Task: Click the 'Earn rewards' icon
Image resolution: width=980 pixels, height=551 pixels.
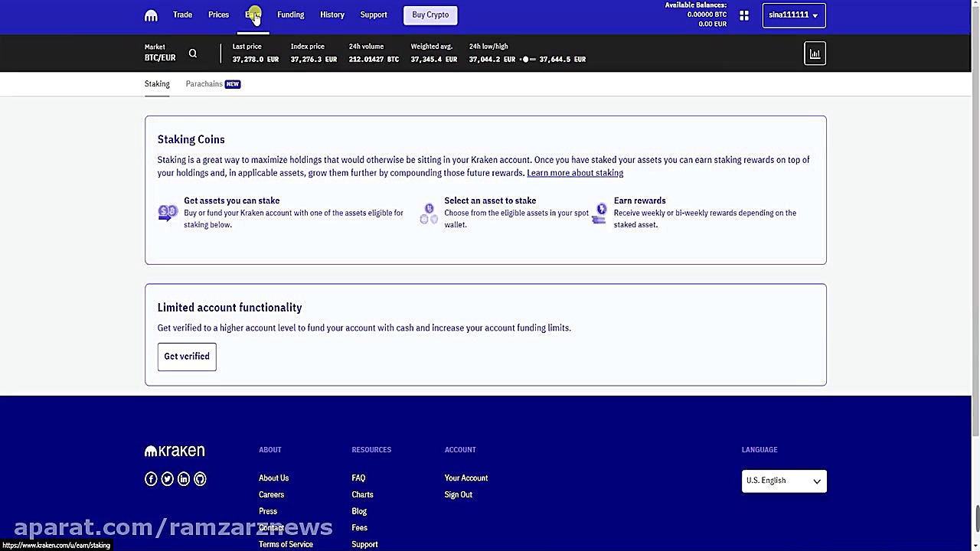Action: click(599, 214)
